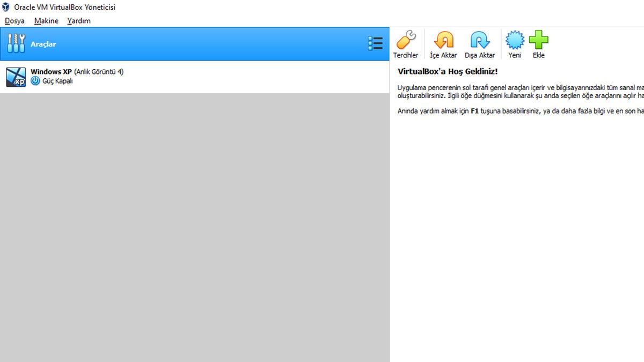Click the Tercihler label under the wrench icon
The width and height of the screenshot is (644, 362).
405,54
